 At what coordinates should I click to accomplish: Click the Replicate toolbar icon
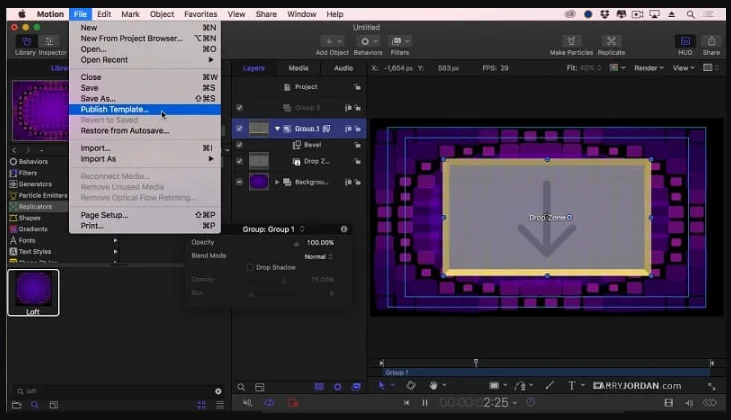pos(611,41)
